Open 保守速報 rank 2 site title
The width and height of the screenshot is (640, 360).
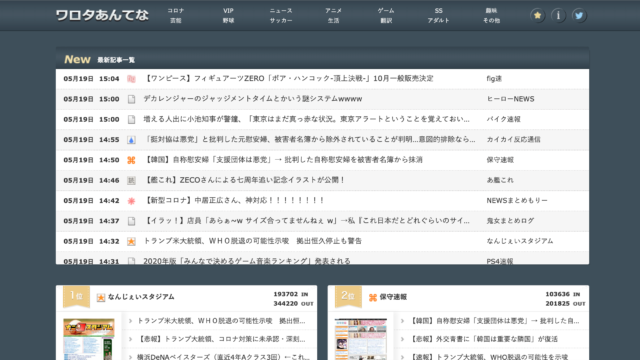(x=393, y=297)
